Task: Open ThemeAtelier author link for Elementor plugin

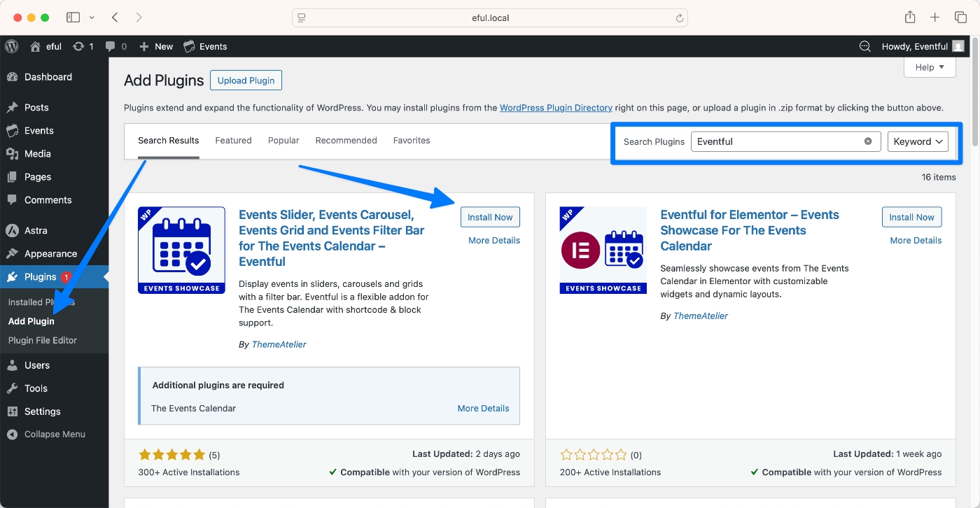Action: point(700,316)
